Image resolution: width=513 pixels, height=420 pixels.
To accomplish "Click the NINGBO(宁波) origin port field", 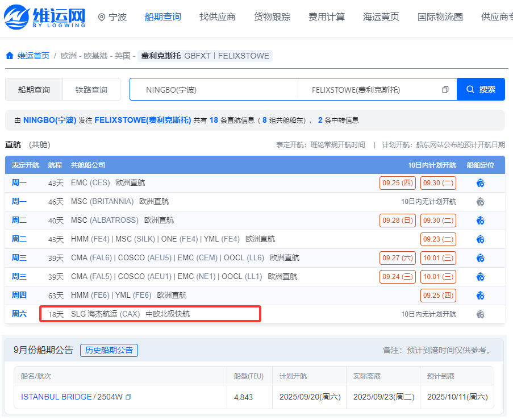I will click(x=214, y=89).
